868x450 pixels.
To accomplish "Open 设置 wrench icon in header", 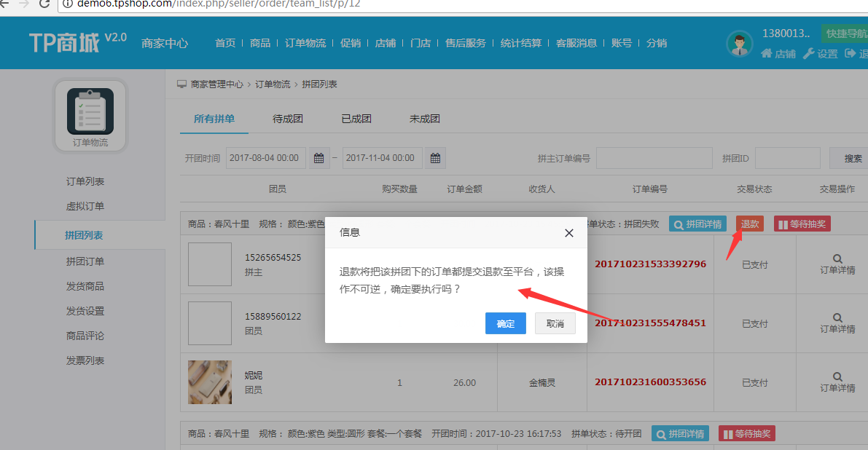I will coord(808,54).
